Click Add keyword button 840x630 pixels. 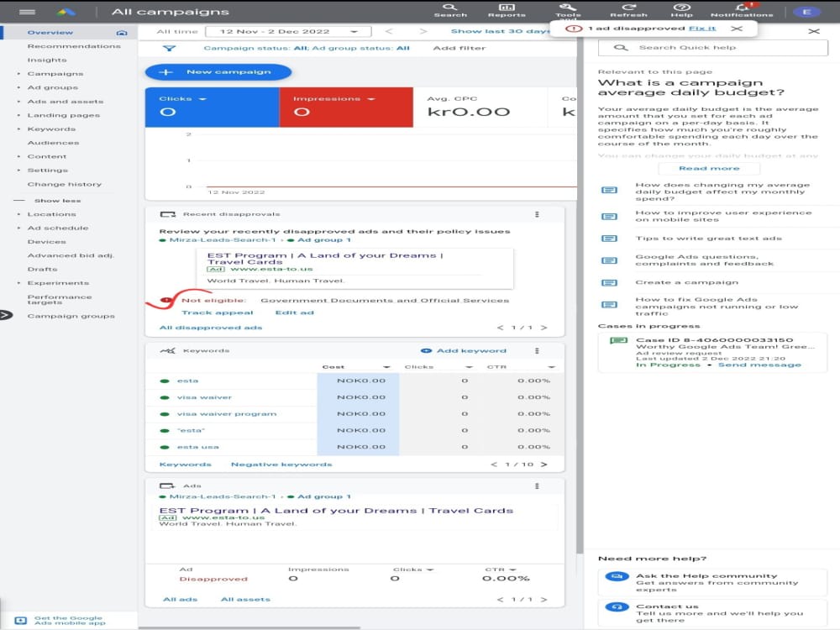pyautogui.click(x=464, y=351)
